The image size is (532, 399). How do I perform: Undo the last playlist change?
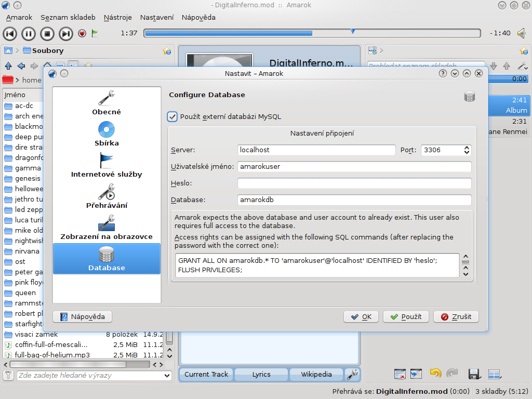pyautogui.click(x=436, y=374)
